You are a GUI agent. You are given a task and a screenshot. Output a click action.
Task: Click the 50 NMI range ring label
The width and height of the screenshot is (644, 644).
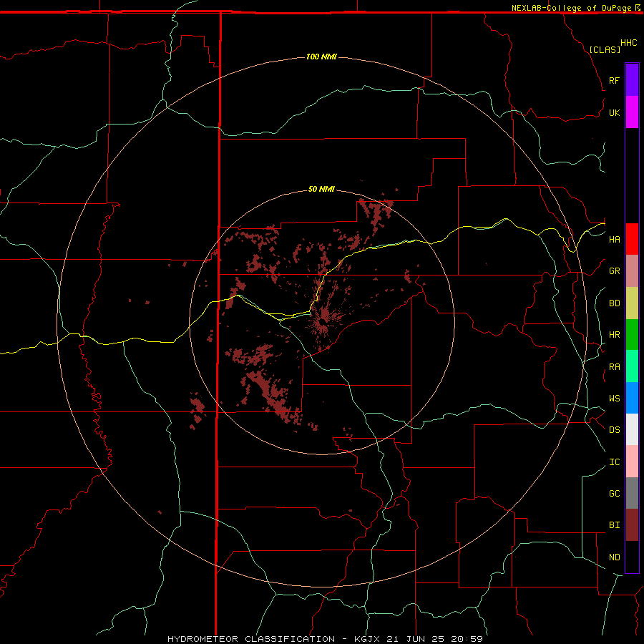pos(321,189)
